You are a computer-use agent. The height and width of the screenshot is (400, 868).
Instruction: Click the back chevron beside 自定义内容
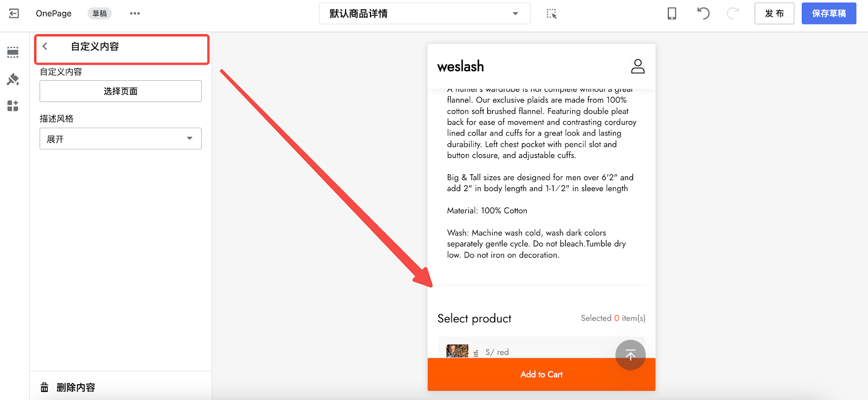[x=45, y=47]
